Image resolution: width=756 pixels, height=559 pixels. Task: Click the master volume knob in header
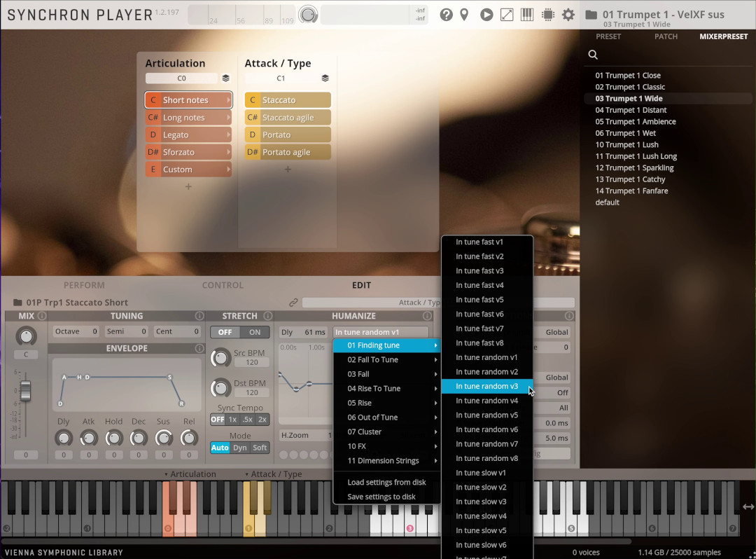(x=308, y=15)
